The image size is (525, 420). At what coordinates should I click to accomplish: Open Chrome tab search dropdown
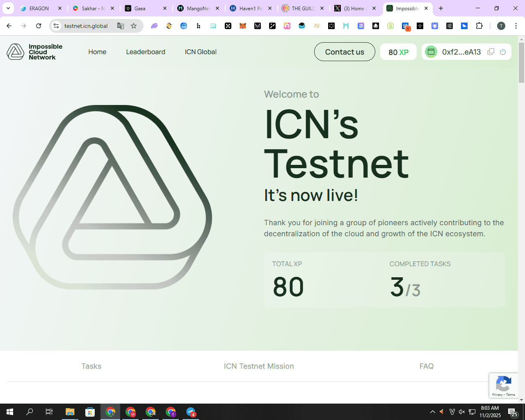click(x=8, y=8)
